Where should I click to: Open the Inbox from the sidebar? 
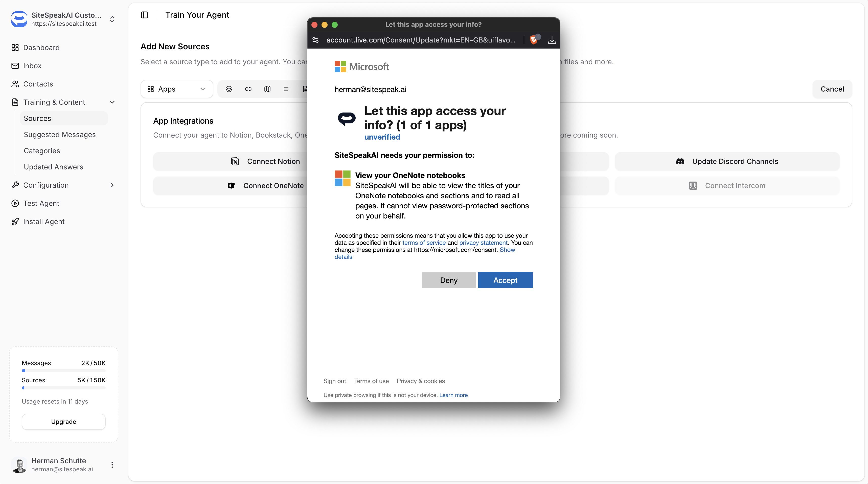(32, 65)
